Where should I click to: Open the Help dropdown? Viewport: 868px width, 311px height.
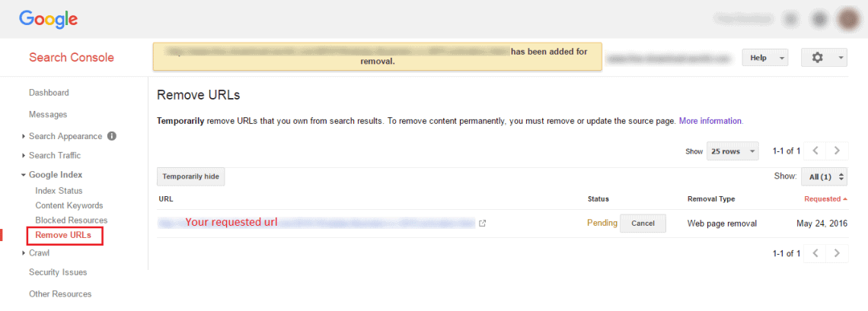click(x=765, y=58)
